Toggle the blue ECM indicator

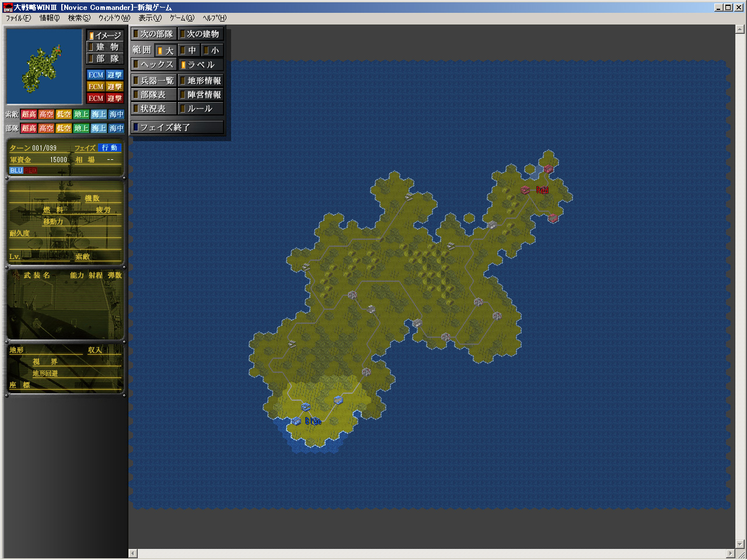[96, 75]
